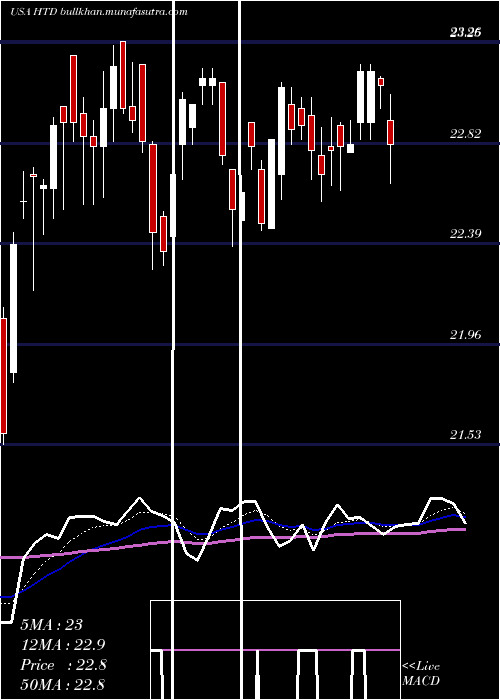Click the first tall red candlestick at left
The height and width of the screenshot is (700, 500).
click(x=4, y=376)
